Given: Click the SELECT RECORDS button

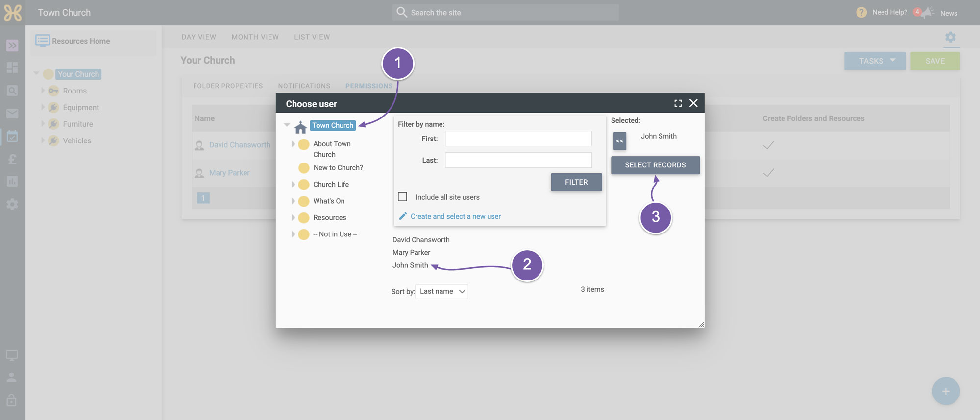Looking at the screenshot, I should tap(655, 165).
